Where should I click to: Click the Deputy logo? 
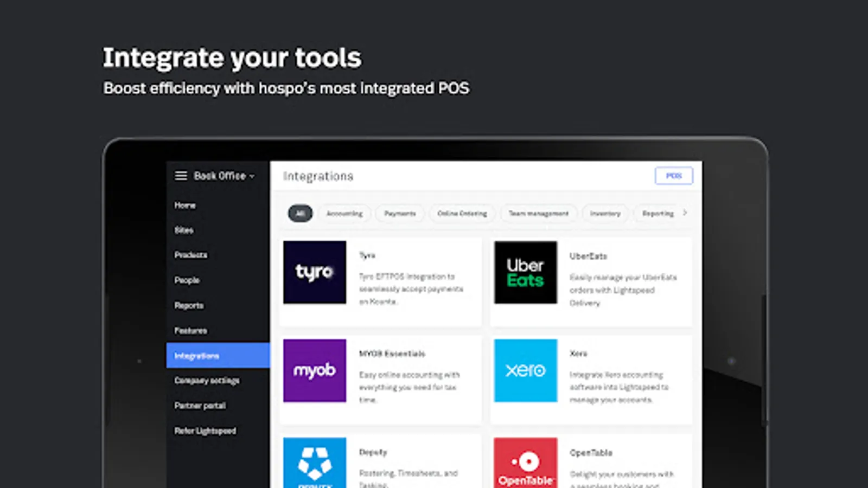point(315,463)
